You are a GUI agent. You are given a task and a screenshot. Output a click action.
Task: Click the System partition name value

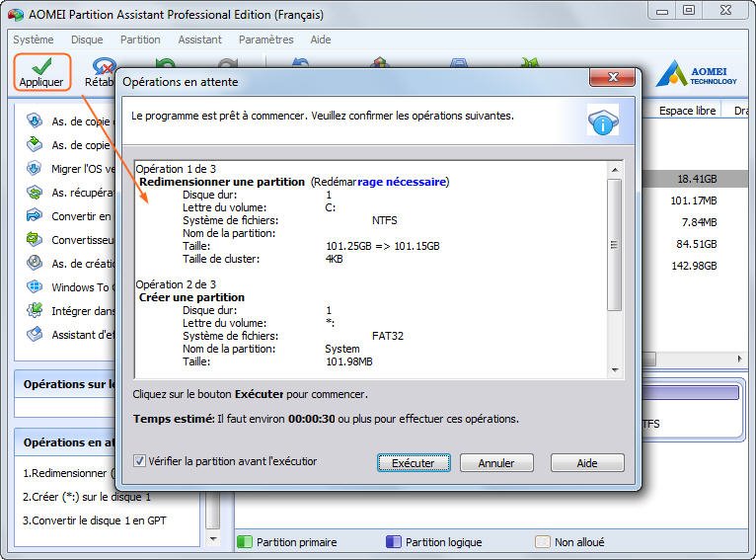[x=342, y=349]
